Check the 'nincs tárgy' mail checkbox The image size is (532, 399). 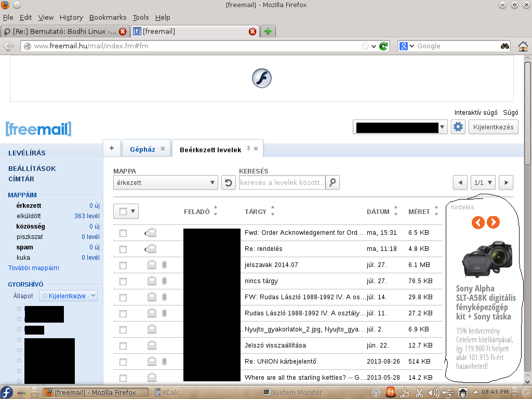pyautogui.click(x=123, y=281)
